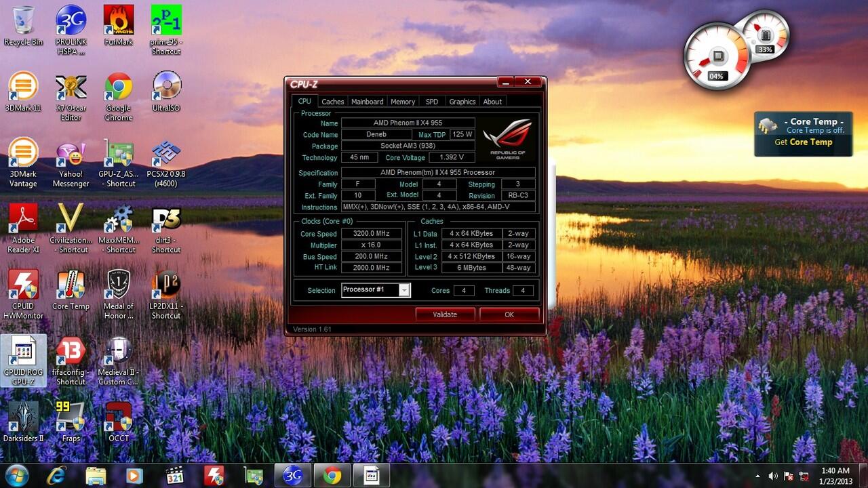
Task: Click the Deneb code name field
Action: tap(376, 134)
